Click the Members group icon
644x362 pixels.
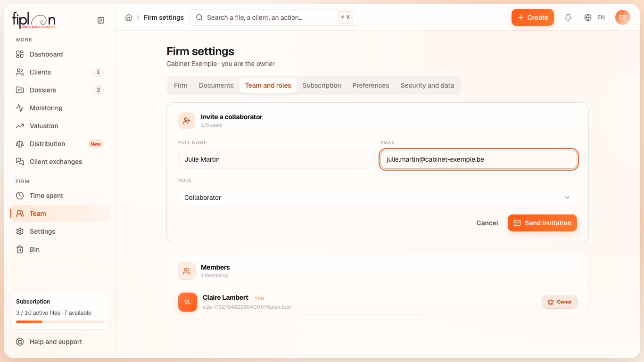(x=187, y=271)
